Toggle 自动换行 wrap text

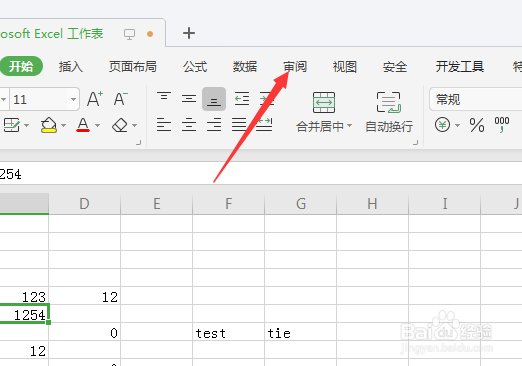(389, 112)
